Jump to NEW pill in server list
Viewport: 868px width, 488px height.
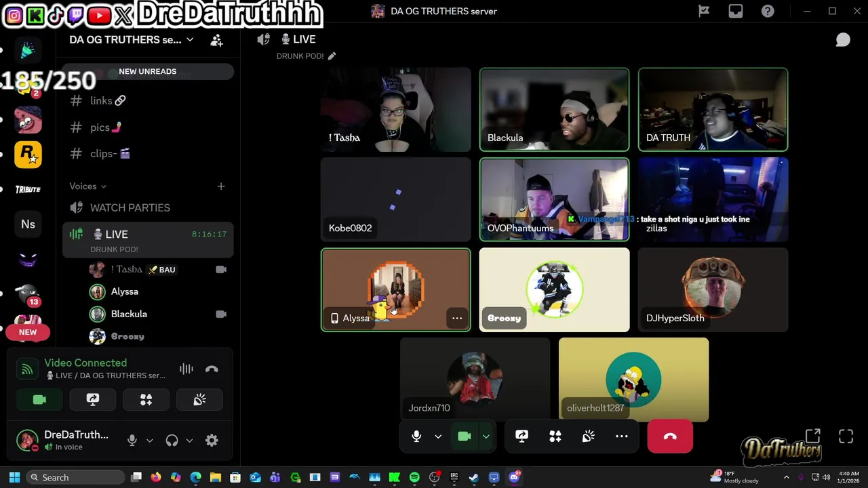(x=28, y=332)
